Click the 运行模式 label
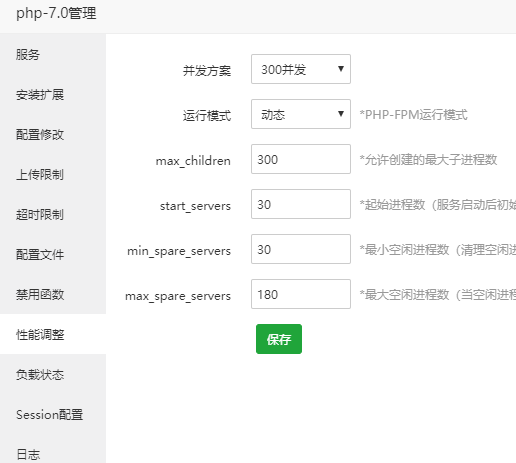The width and height of the screenshot is (516, 463). tap(207, 116)
